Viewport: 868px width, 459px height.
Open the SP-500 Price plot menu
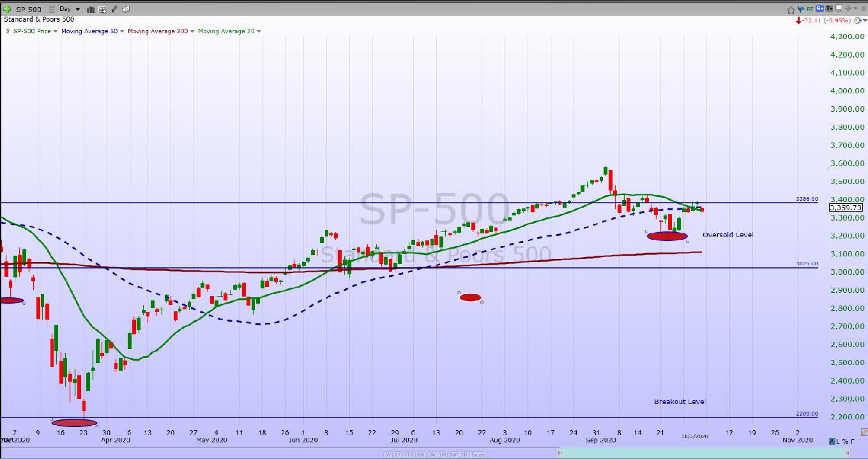pos(35,31)
